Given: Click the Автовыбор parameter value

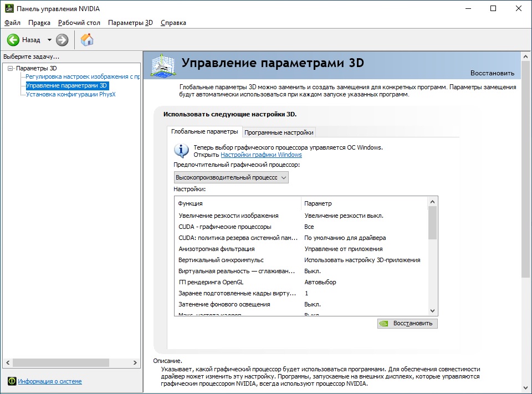Looking at the screenshot, I should (x=320, y=282).
